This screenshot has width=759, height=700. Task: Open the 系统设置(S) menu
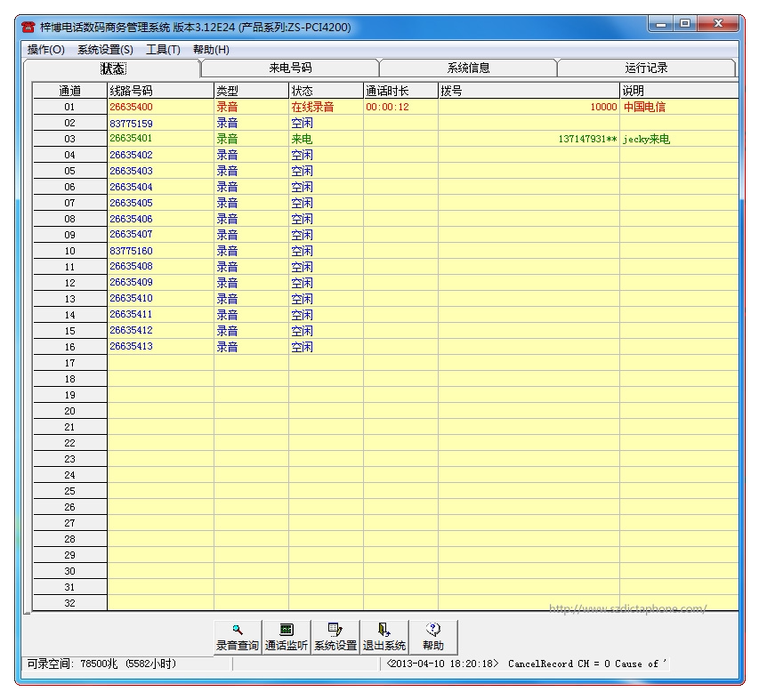point(105,49)
